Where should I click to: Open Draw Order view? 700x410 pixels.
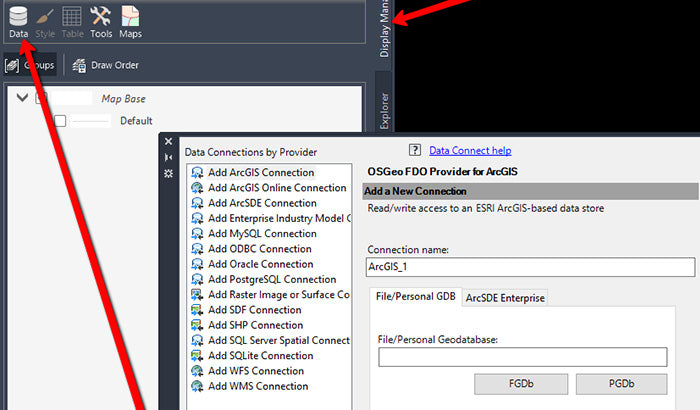tap(106, 65)
